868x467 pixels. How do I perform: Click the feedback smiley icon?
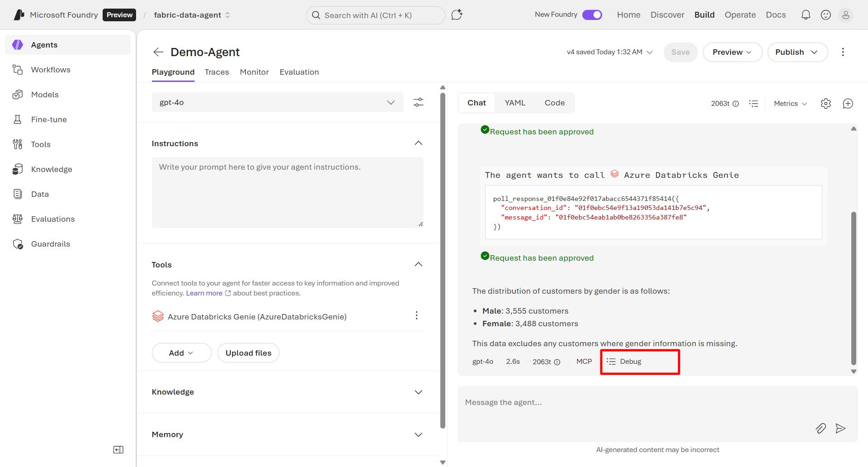pos(826,15)
